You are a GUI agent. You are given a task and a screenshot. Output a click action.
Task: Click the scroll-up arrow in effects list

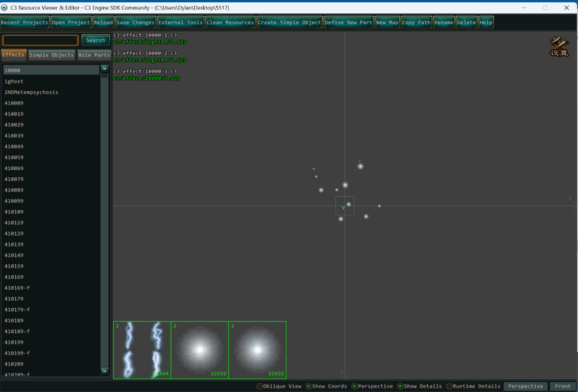pos(105,69)
